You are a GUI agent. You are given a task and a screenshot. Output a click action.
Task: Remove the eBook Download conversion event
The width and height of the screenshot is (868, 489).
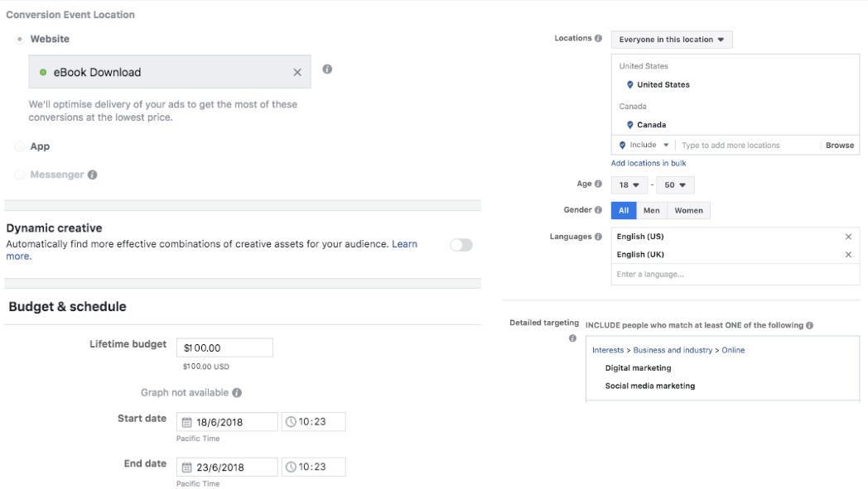(x=297, y=73)
